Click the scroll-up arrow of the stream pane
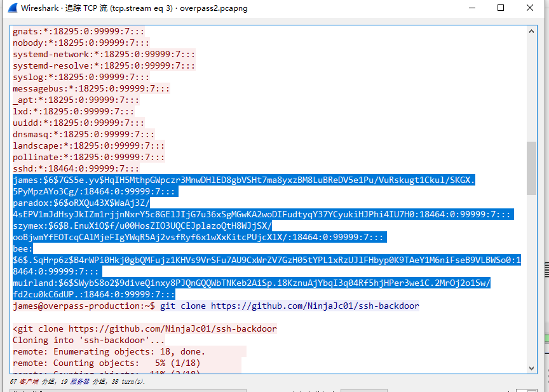 click(x=531, y=31)
